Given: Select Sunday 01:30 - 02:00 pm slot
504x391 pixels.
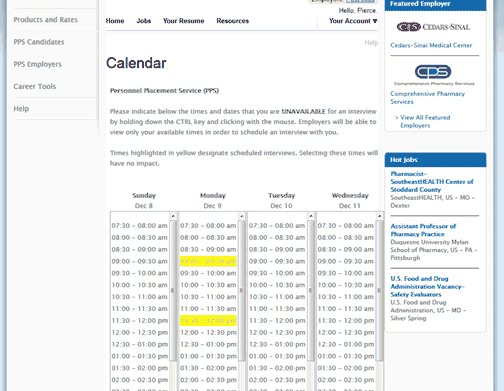Looking at the screenshot, I should [x=139, y=368].
